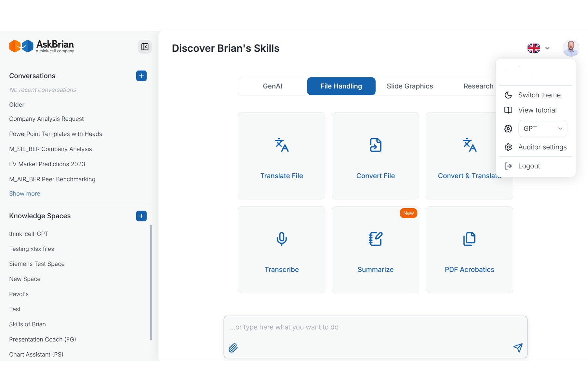
Task: Open Pavol's knowledge space
Action: [19, 294]
